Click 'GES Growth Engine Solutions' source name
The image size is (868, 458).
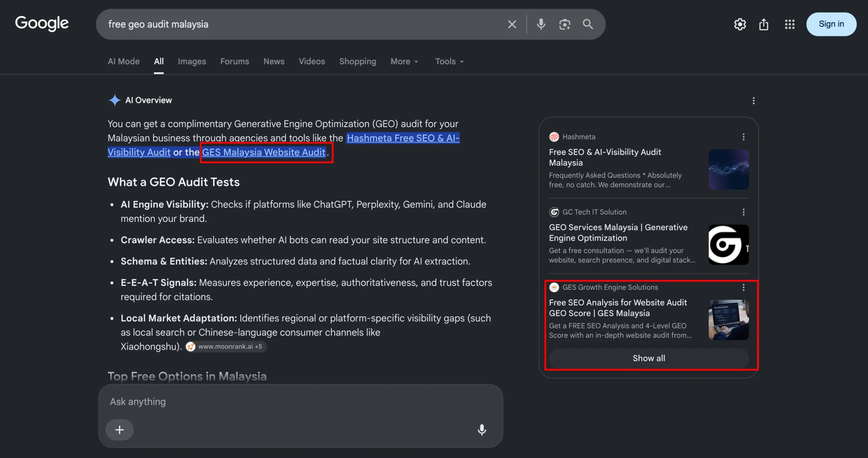(x=610, y=287)
